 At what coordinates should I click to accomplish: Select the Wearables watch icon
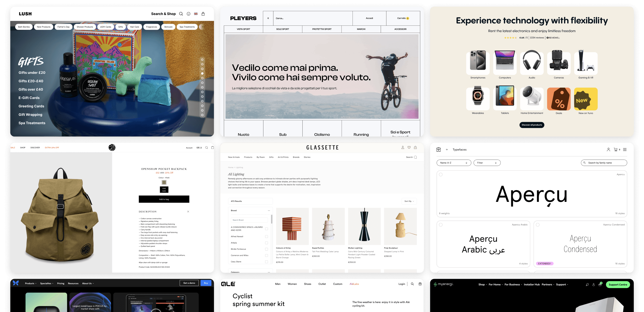(x=478, y=99)
